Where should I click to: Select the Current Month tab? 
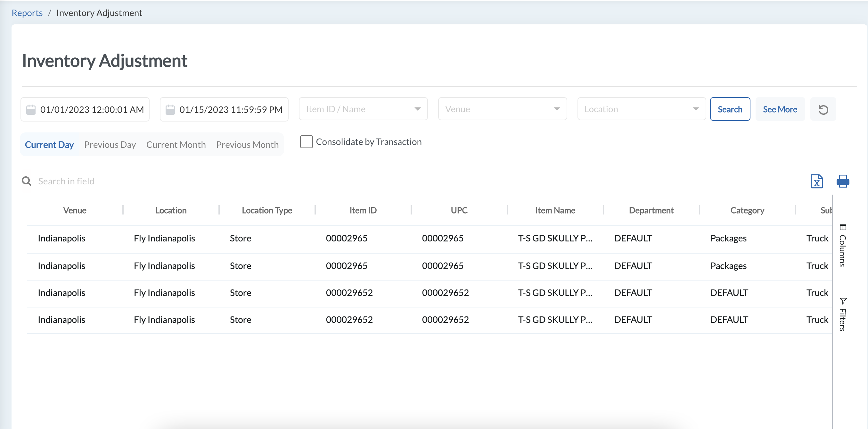pos(176,144)
